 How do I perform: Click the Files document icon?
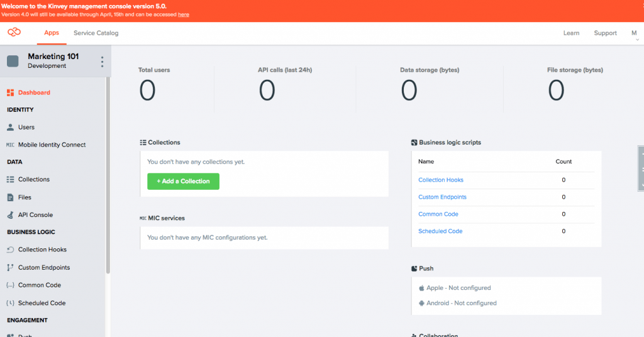pyautogui.click(x=10, y=197)
